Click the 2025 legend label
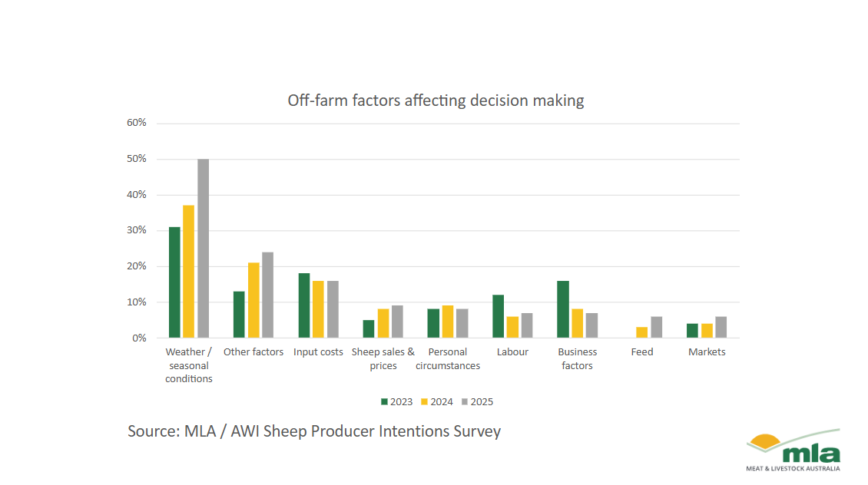 click(482, 402)
